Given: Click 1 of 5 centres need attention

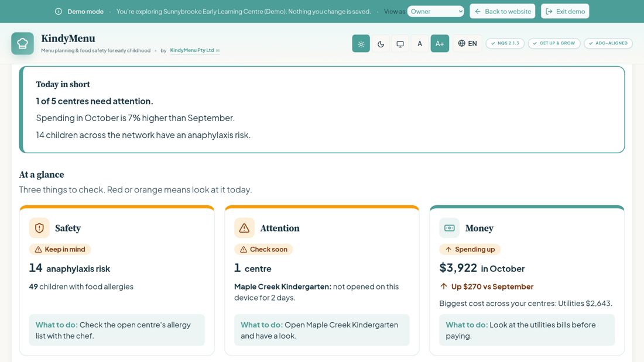Looking at the screenshot, I should tap(94, 101).
